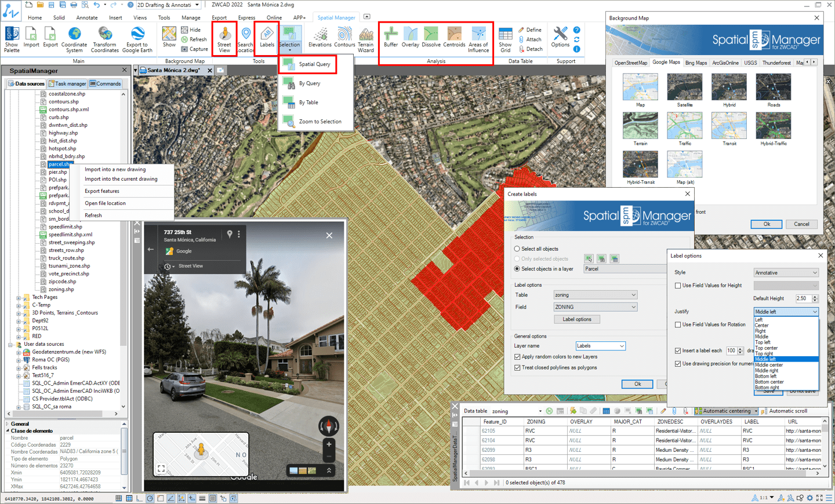Open the Areas of Influence tool
The image size is (835, 504).
478,39
